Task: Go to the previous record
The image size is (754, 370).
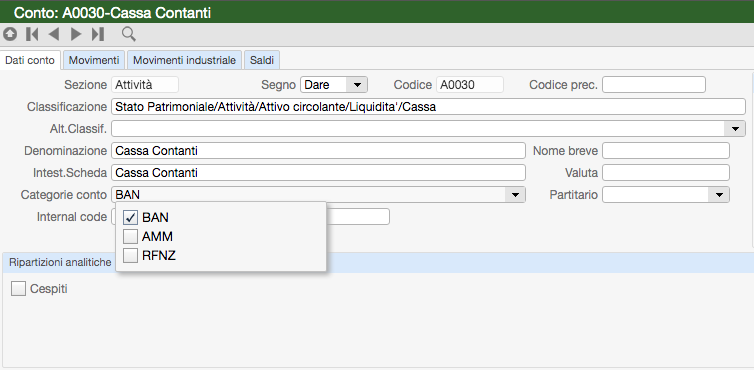Action: 54,34
